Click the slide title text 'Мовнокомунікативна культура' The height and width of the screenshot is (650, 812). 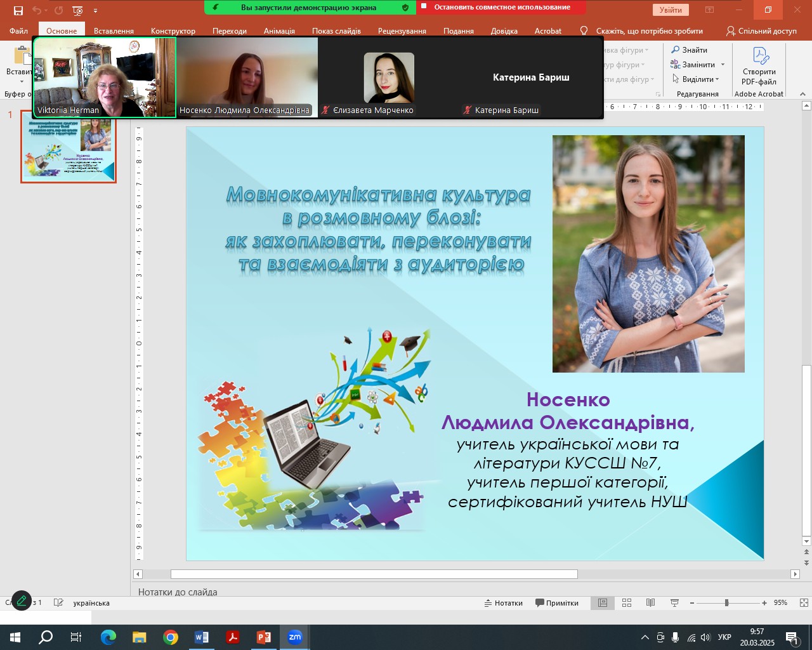click(379, 194)
